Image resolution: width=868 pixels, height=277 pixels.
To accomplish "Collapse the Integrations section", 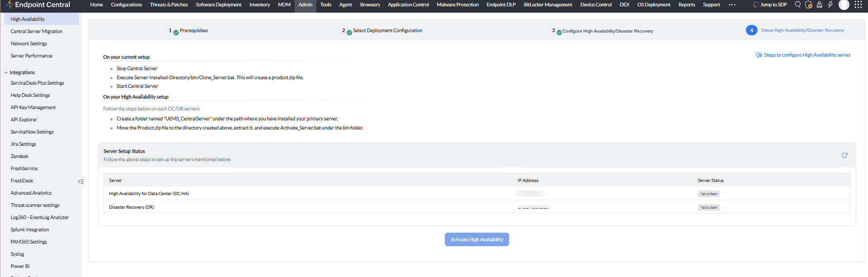I will [6, 72].
